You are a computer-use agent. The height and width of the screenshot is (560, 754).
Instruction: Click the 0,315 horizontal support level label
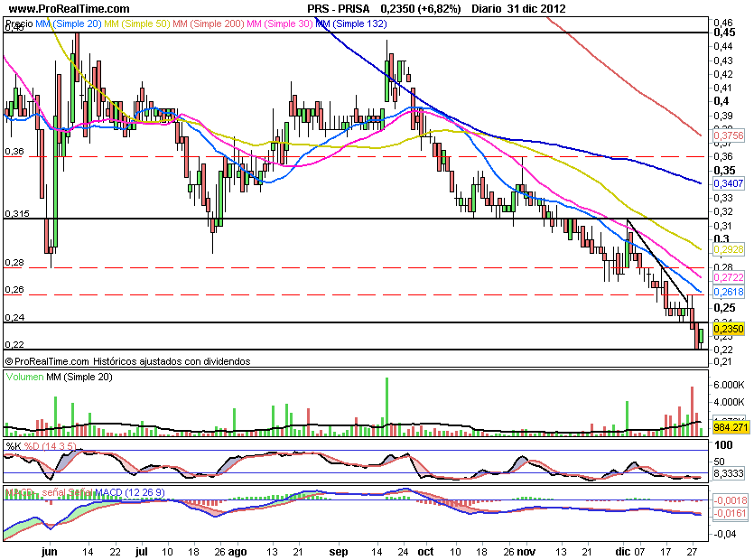coord(18,213)
